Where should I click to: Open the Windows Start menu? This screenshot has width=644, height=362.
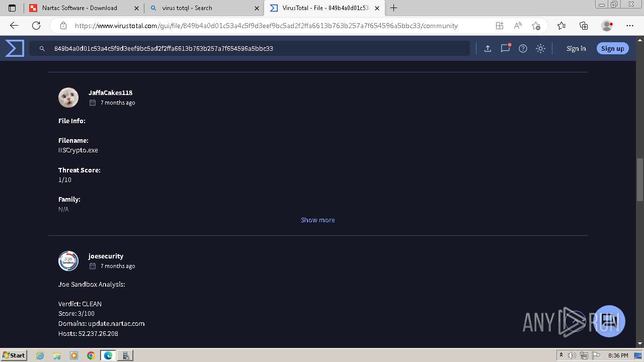click(14, 355)
